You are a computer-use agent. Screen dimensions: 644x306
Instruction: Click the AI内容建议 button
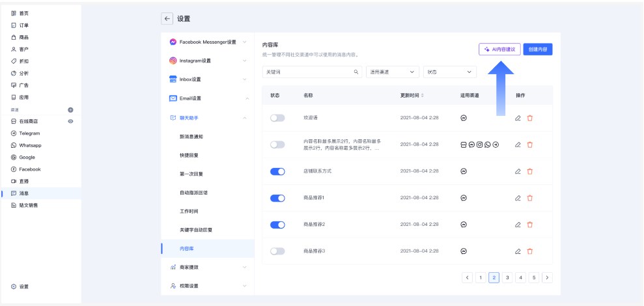tap(499, 49)
